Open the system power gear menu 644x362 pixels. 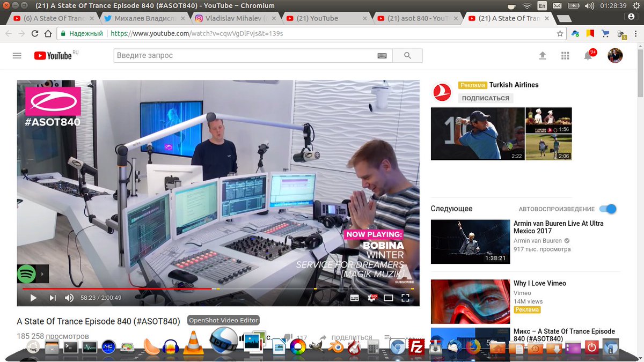(635, 6)
